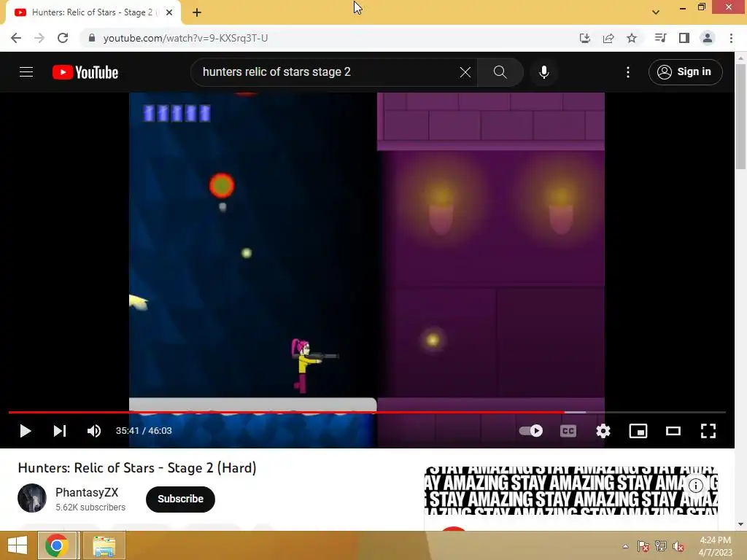The height and width of the screenshot is (560, 747).
Task: Bookmark this page with the star
Action: click(632, 38)
